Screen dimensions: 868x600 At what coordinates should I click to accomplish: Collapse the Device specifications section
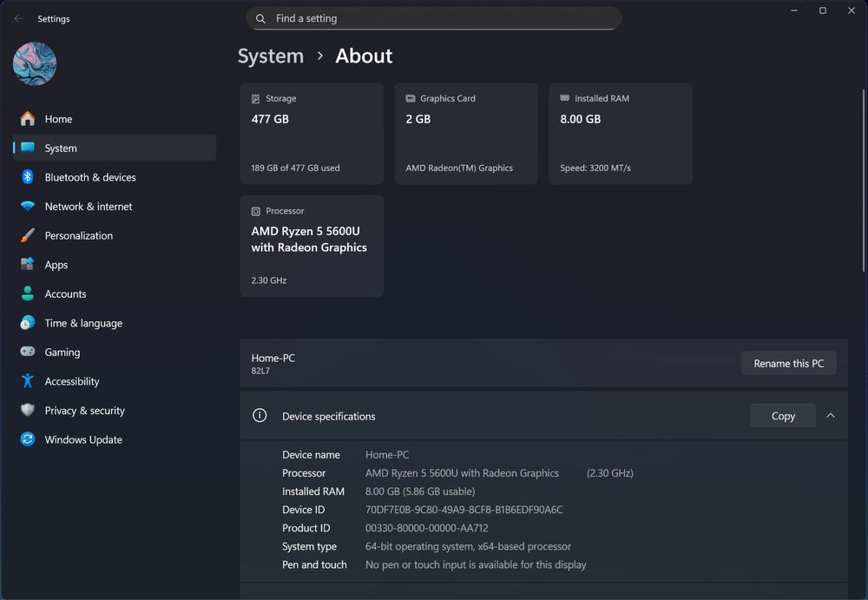[831, 416]
